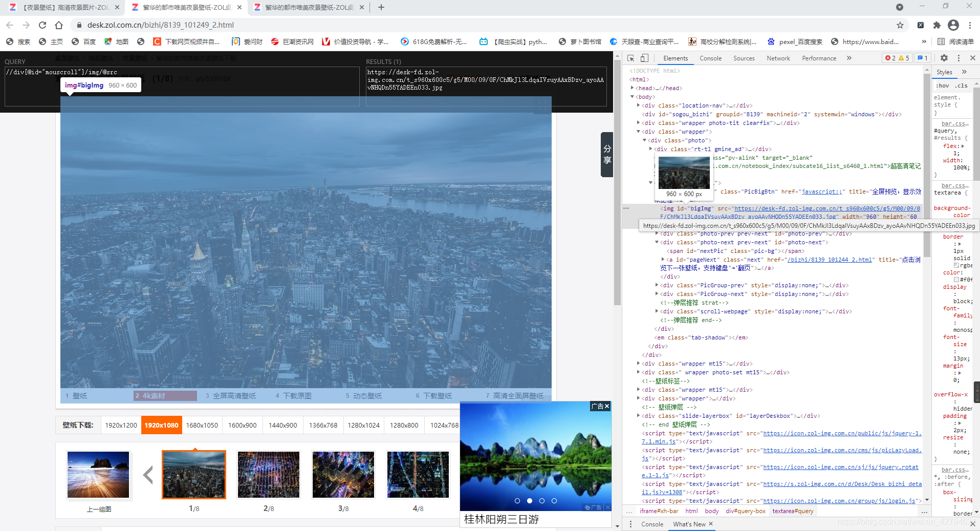Open wallpaper thumbnail 3/8
The height and width of the screenshot is (531, 980).
pyautogui.click(x=343, y=475)
